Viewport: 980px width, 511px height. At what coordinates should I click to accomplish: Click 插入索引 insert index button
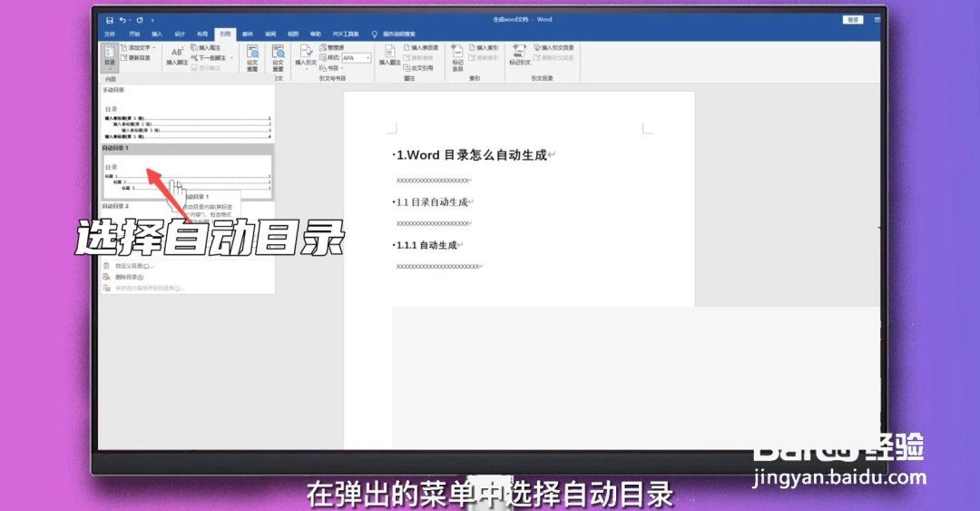[x=483, y=47]
